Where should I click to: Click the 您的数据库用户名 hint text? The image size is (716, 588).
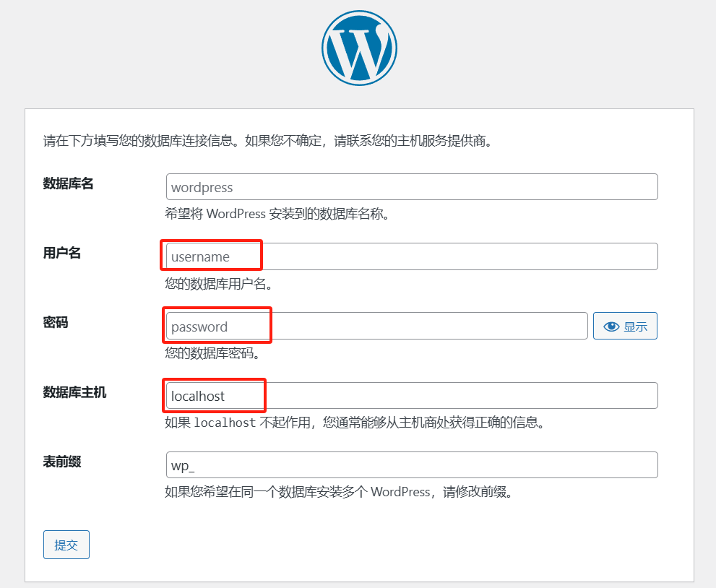click(x=218, y=284)
